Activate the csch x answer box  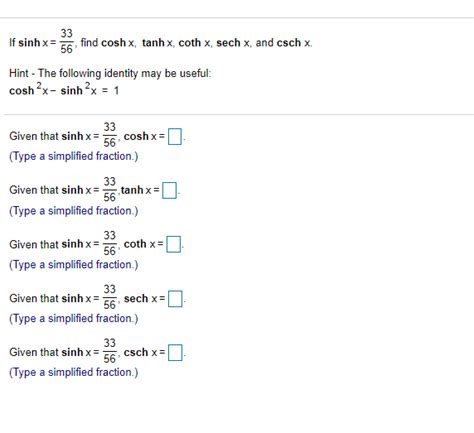pos(175,353)
